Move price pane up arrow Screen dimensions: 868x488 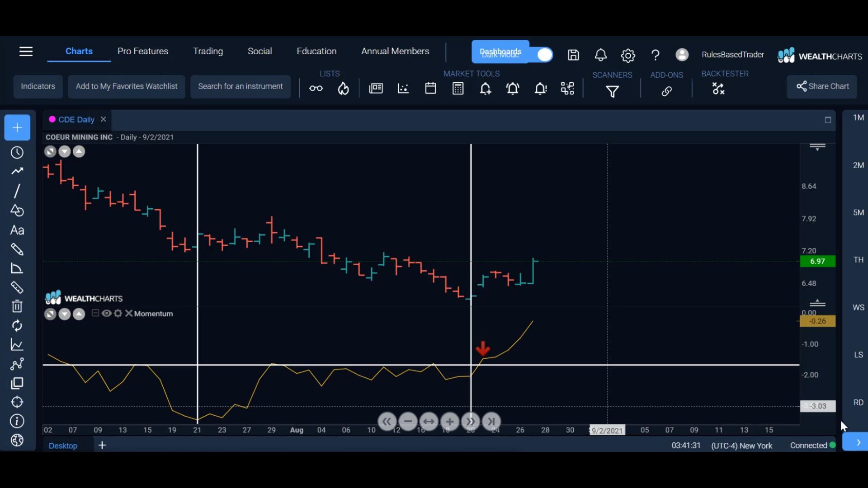coord(79,152)
